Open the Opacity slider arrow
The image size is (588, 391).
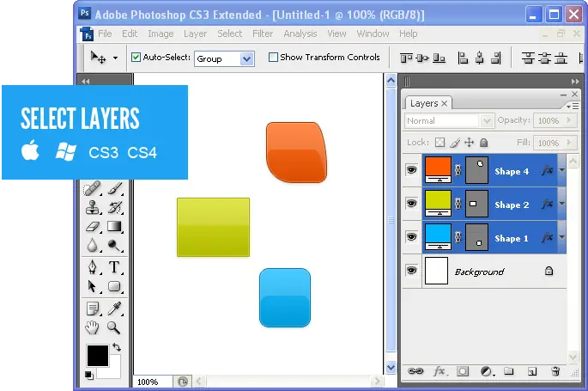click(569, 120)
